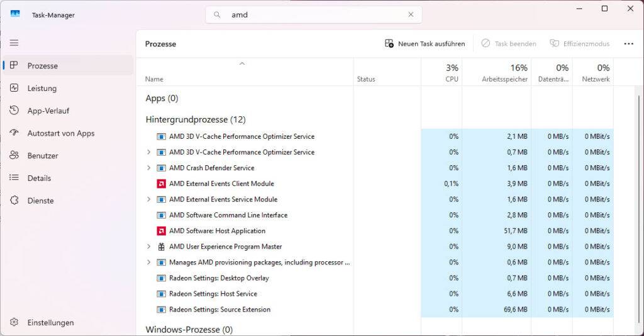Viewport: 644px width, 336px height.
Task: Click Neuen Task ausführen button
Action: [425, 44]
